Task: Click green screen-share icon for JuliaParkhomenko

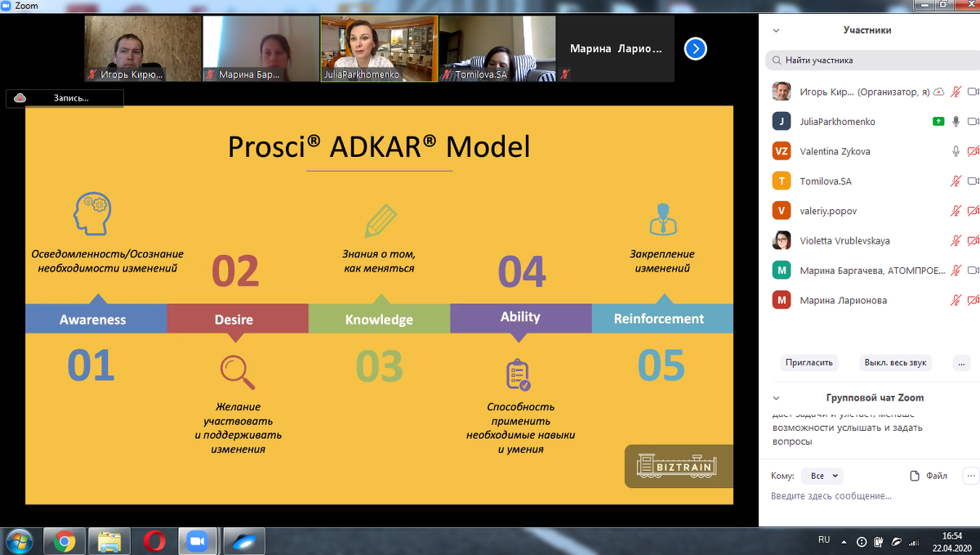Action: point(939,121)
